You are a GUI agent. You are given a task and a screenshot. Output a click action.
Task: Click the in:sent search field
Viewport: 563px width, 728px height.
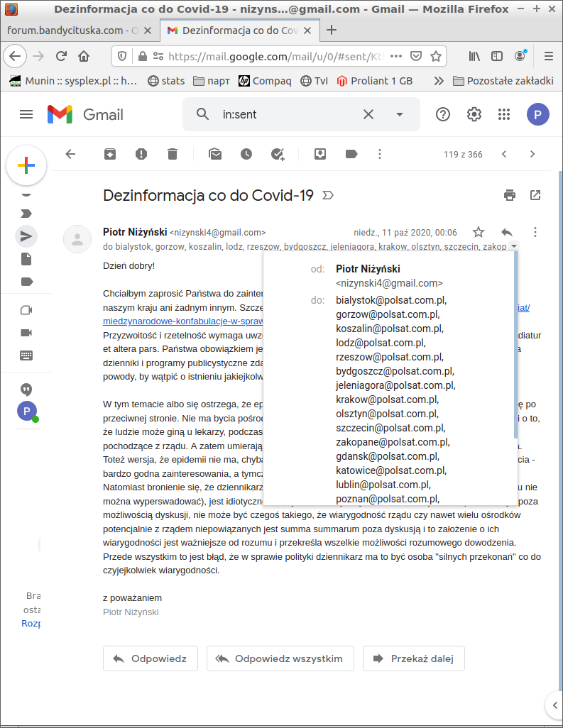[x=288, y=114]
